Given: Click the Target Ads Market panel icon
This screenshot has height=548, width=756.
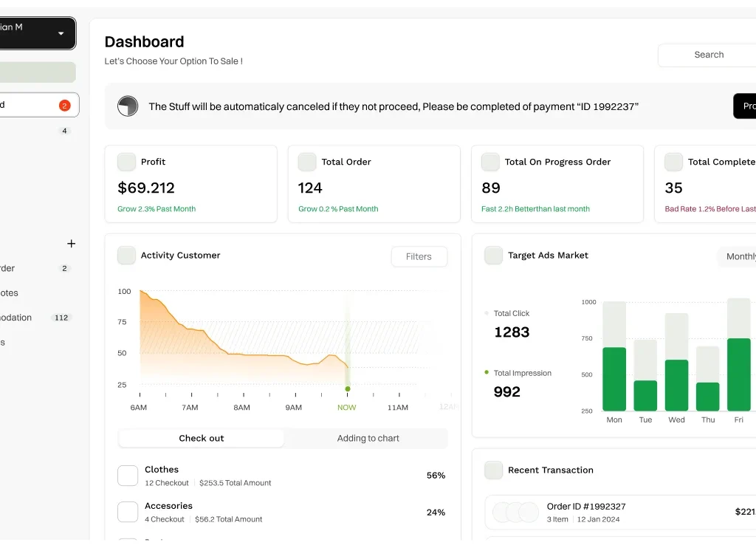Looking at the screenshot, I should (493, 256).
